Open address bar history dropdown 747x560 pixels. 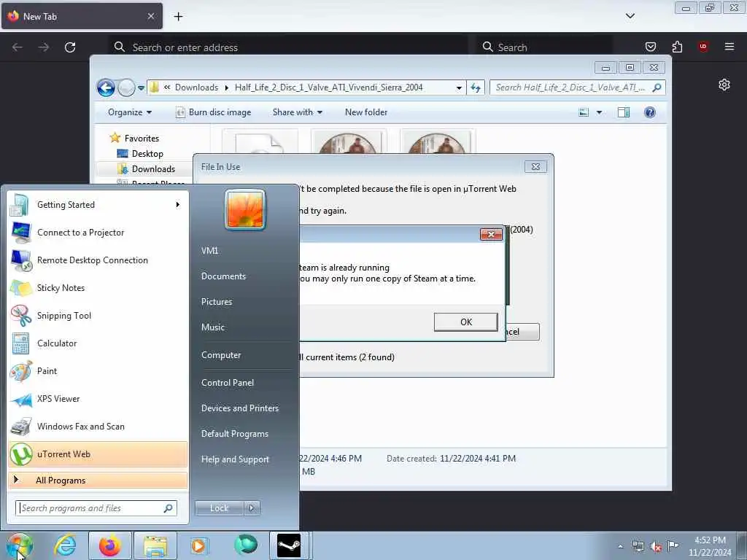(459, 88)
